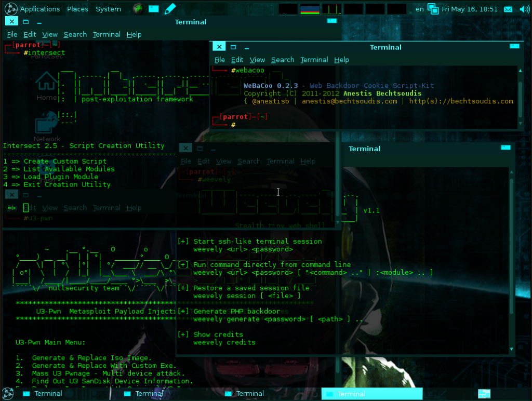532x401 pixels.
Task: Open Terminal menu in the intersect terminal
Action: (x=107, y=34)
